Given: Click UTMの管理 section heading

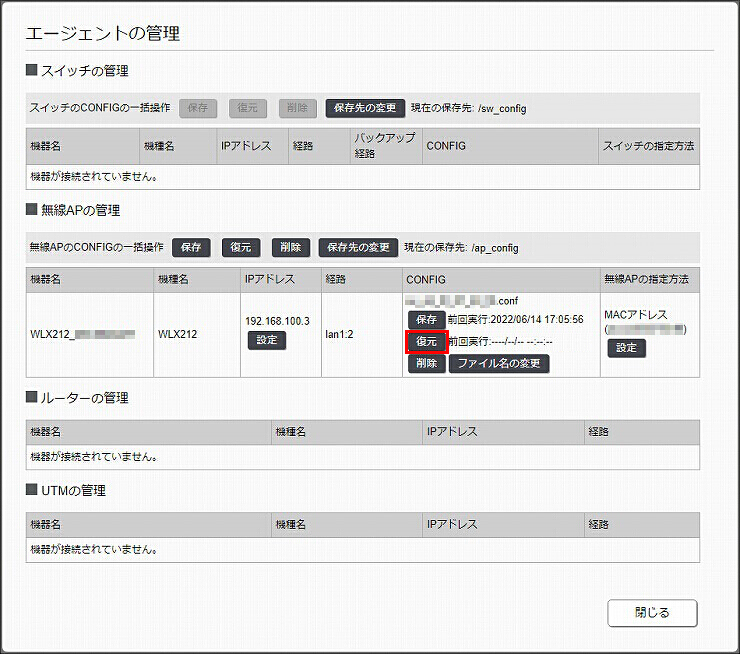Looking at the screenshot, I should click(x=73, y=491).
